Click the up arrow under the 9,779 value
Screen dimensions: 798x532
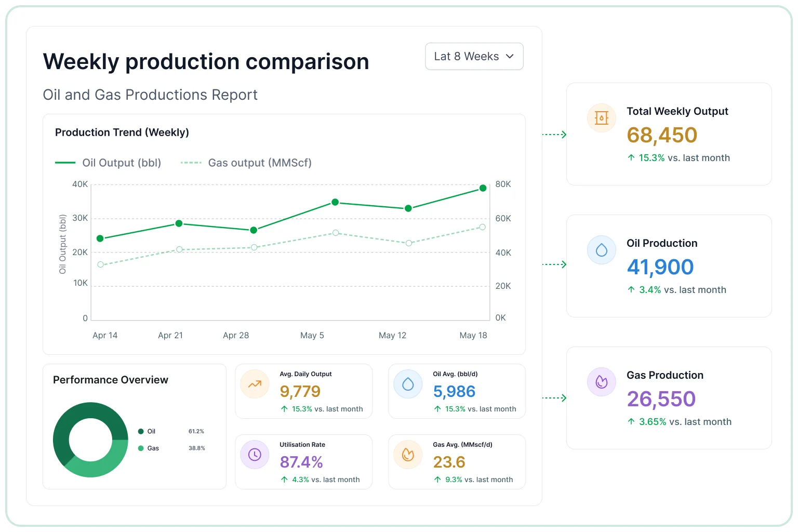[284, 409]
